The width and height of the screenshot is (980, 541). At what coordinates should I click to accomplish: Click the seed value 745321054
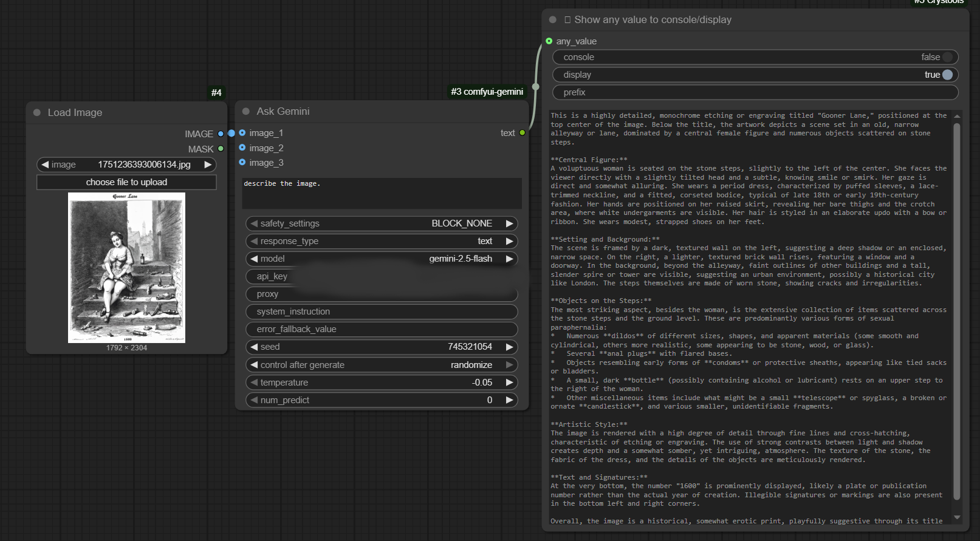pos(470,347)
